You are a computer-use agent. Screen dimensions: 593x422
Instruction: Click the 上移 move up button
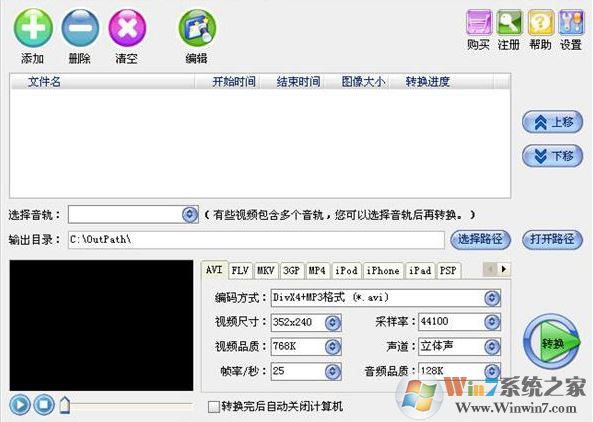pyautogui.click(x=552, y=122)
